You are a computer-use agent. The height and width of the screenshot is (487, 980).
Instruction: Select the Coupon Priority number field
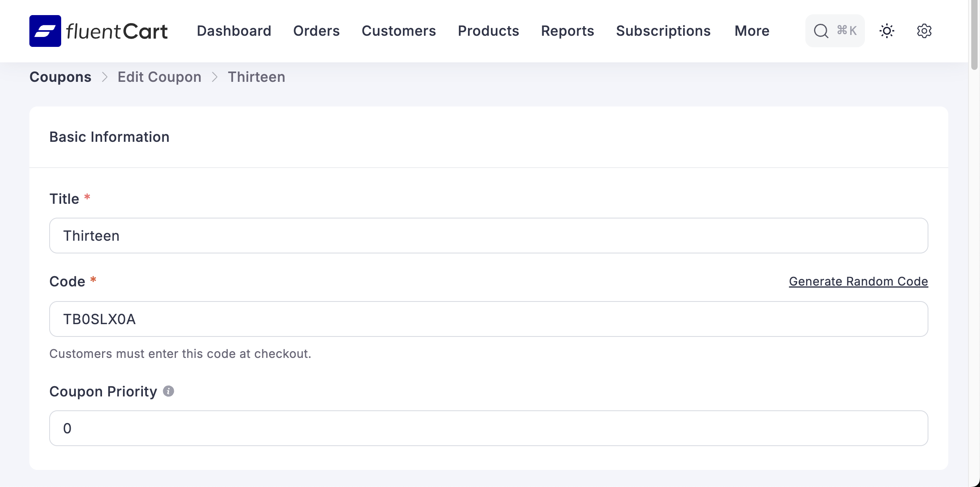click(x=488, y=428)
